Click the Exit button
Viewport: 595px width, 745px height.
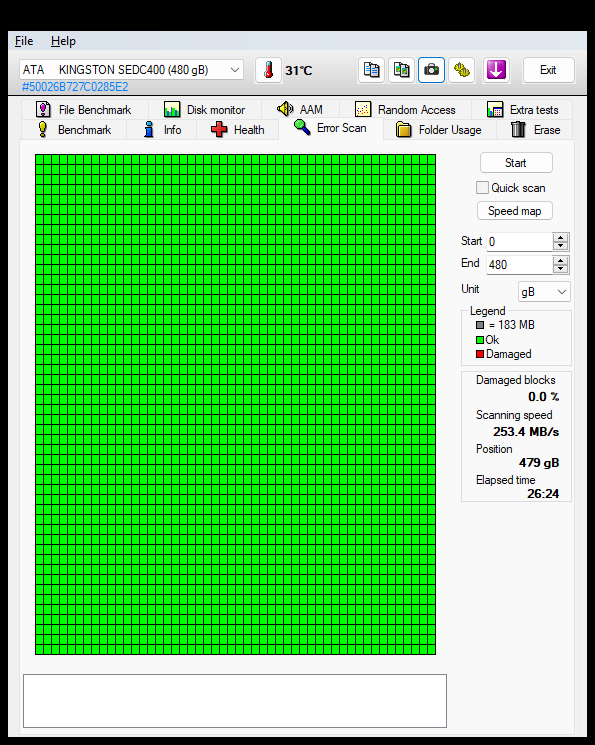click(548, 70)
